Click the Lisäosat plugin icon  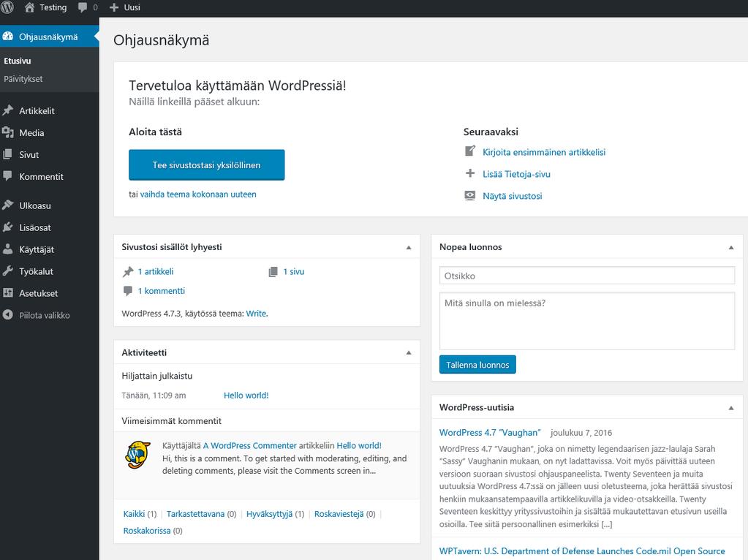pyautogui.click(x=7, y=227)
